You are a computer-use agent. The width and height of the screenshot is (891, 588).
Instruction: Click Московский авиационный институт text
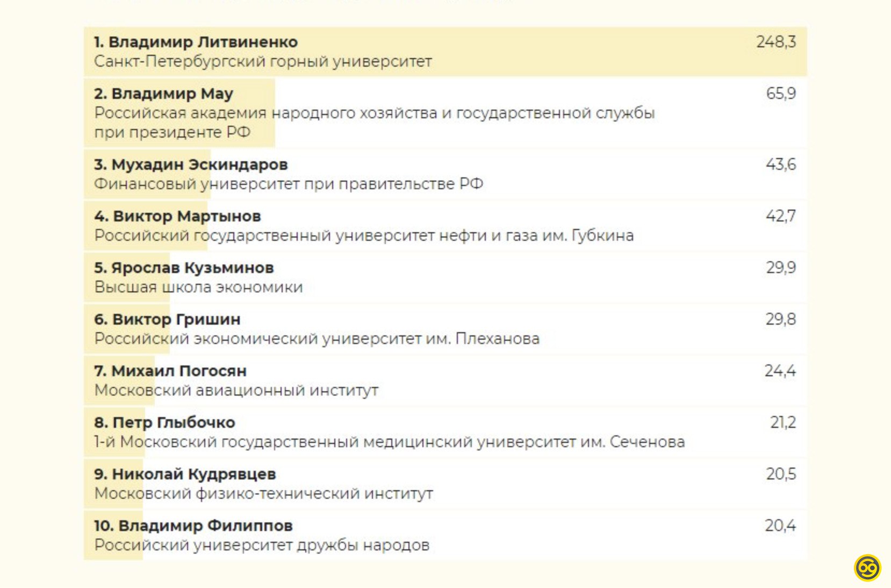click(236, 390)
